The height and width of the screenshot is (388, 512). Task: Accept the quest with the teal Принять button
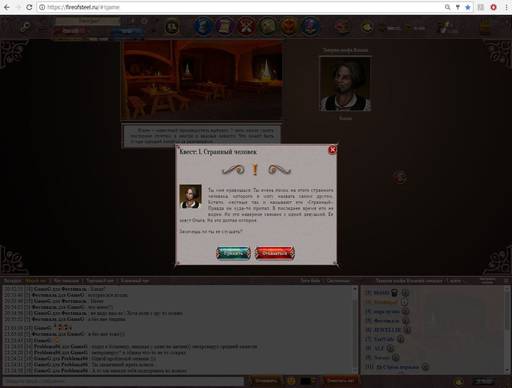(233, 253)
